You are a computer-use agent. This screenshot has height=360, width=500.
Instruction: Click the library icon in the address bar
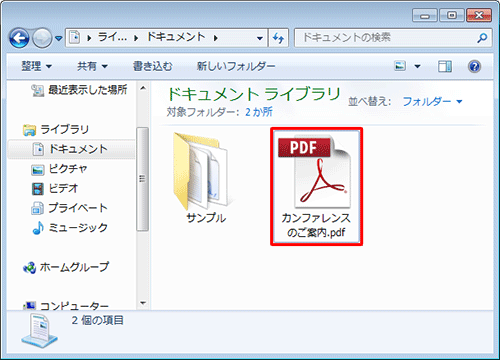click(75, 37)
